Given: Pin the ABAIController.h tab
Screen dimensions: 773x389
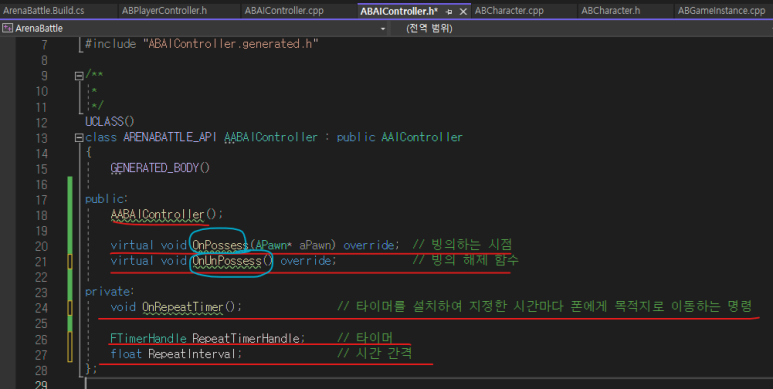Looking at the screenshot, I should (449, 11).
